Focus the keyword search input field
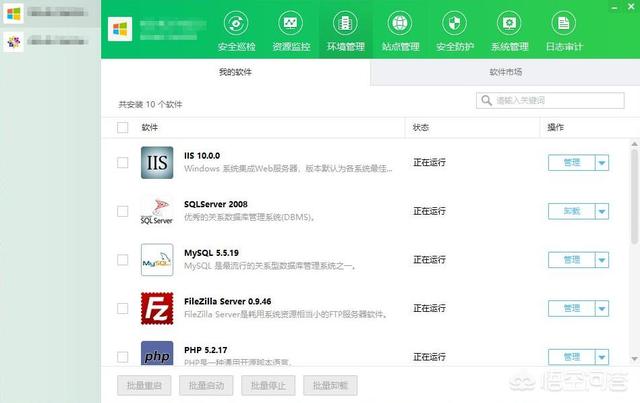The image size is (640, 403). [x=550, y=100]
